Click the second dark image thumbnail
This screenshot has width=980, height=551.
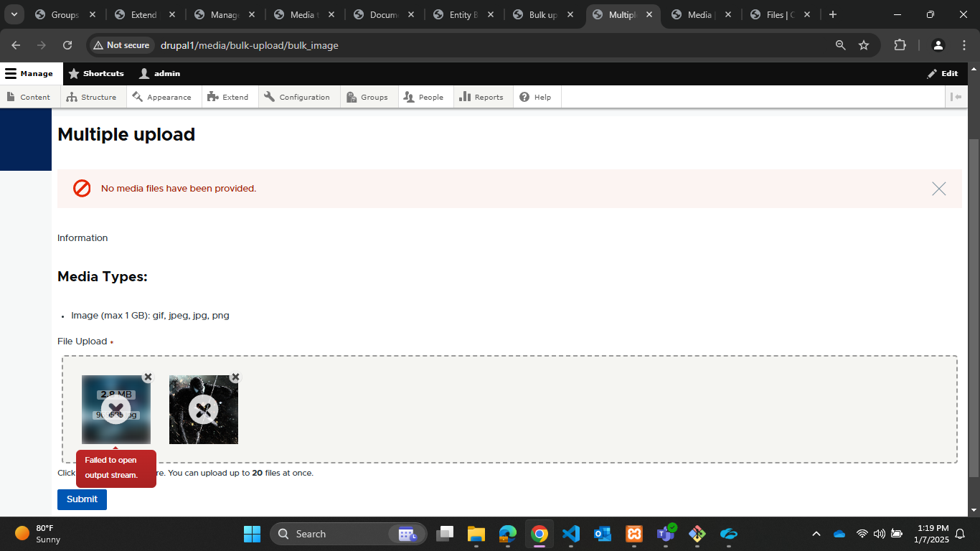pos(204,410)
